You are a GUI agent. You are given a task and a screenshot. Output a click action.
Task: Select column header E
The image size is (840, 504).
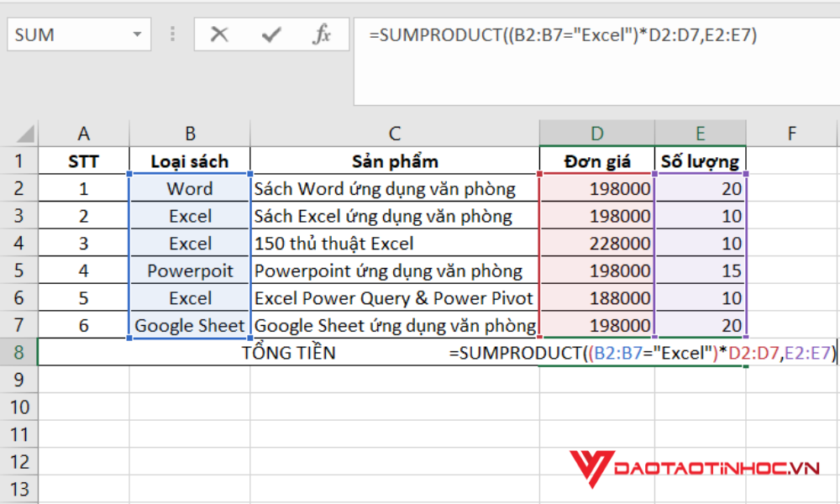click(x=701, y=133)
